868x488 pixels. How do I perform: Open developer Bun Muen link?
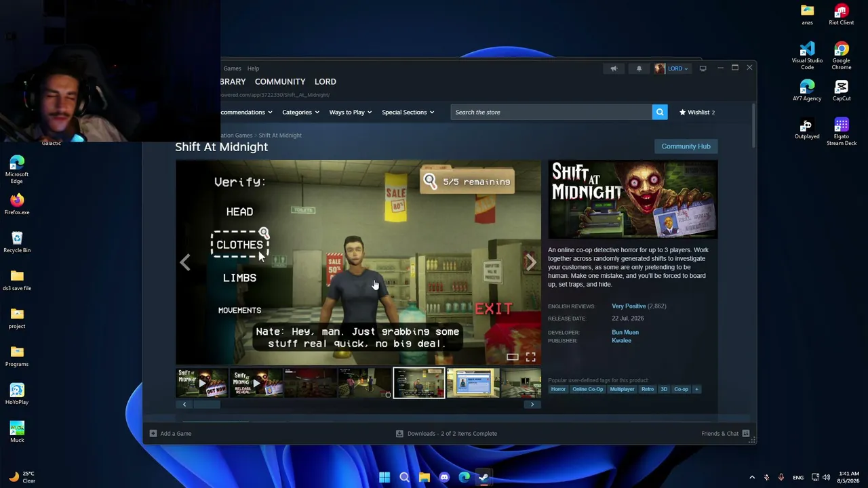[x=625, y=332]
